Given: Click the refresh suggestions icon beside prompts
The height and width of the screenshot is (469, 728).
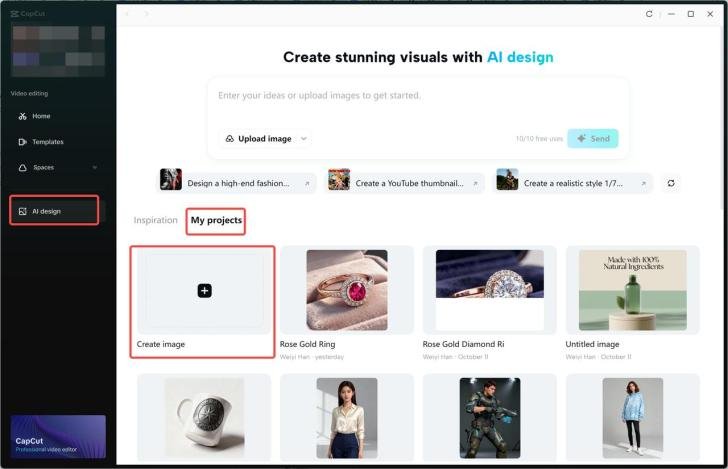Looking at the screenshot, I should [671, 183].
